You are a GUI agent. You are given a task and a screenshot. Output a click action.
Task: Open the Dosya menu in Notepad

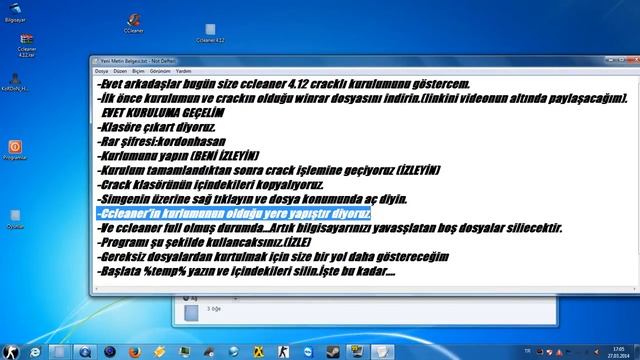tap(101, 71)
